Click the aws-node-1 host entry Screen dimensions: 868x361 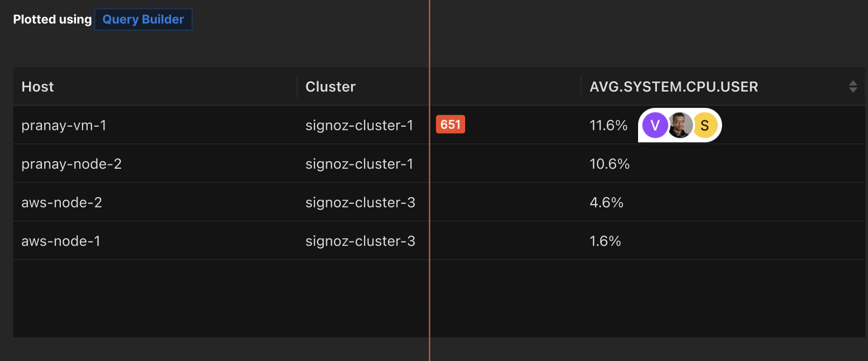click(x=60, y=241)
